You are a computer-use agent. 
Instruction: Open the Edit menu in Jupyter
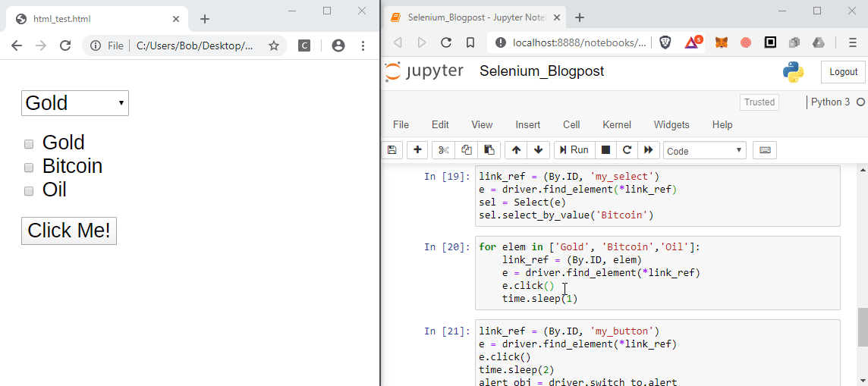pyautogui.click(x=440, y=125)
